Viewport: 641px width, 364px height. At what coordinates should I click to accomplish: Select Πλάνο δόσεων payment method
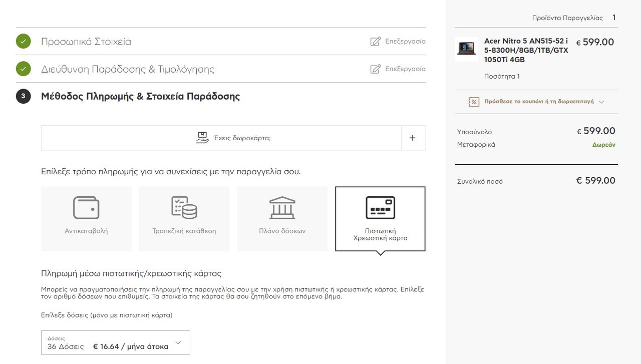click(x=282, y=219)
